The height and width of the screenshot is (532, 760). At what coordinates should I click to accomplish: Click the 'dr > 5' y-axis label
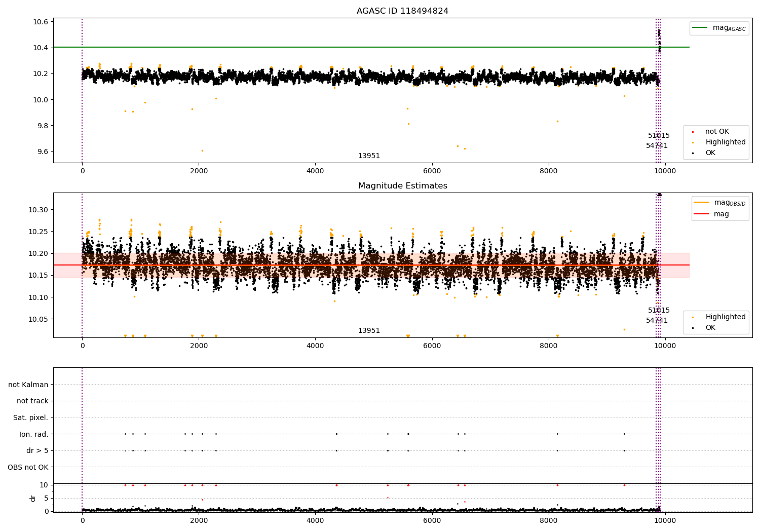point(37,451)
